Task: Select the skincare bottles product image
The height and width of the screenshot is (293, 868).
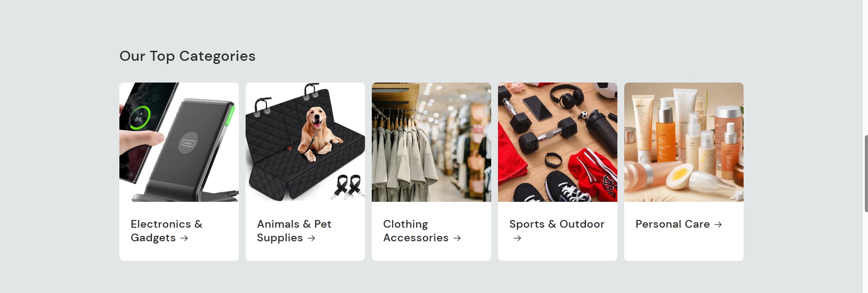Action: pos(684,142)
